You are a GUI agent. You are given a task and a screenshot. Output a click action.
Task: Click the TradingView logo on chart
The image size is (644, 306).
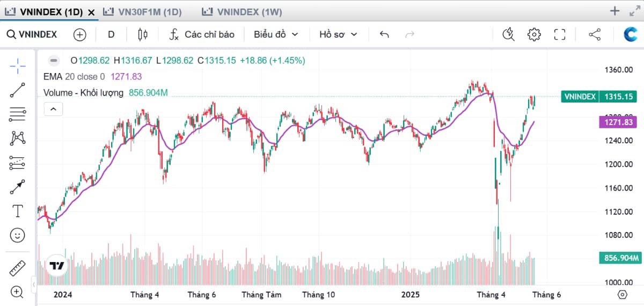click(x=57, y=265)
